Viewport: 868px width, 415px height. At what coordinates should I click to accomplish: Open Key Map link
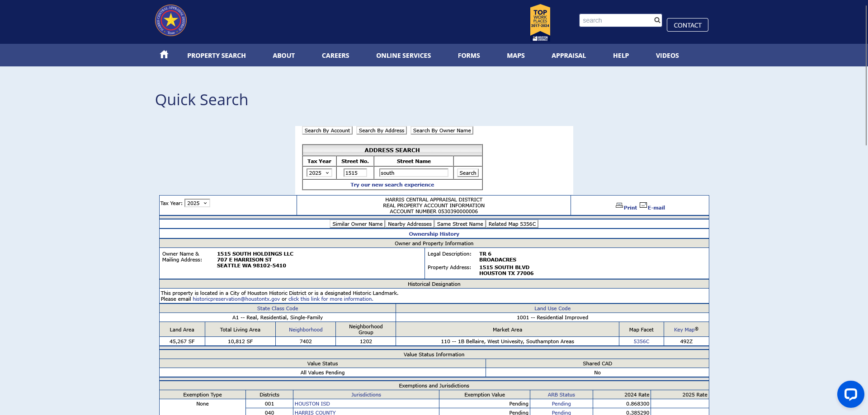pyautogui.click(x=684, y=330)
